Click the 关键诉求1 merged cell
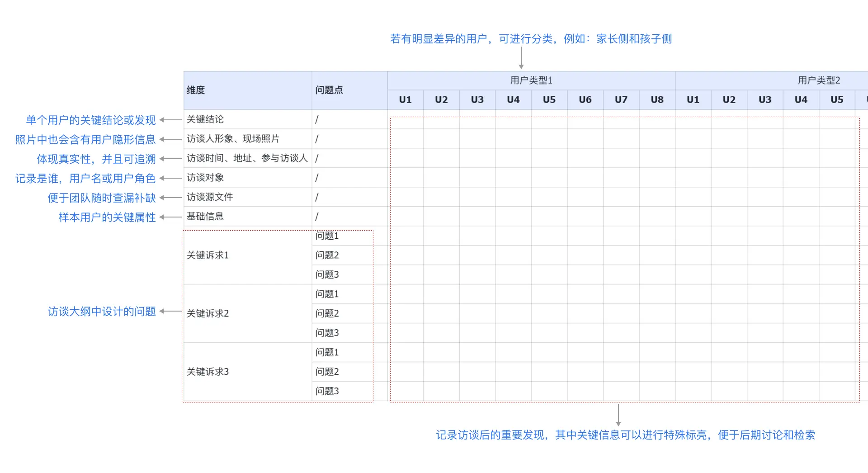Screen dimensions: 868x473 pos(208,255)
